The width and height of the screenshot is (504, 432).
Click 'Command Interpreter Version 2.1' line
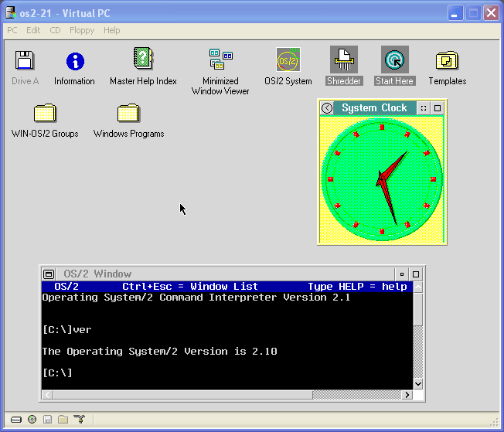pyautogui.click(x=196, y=298)
